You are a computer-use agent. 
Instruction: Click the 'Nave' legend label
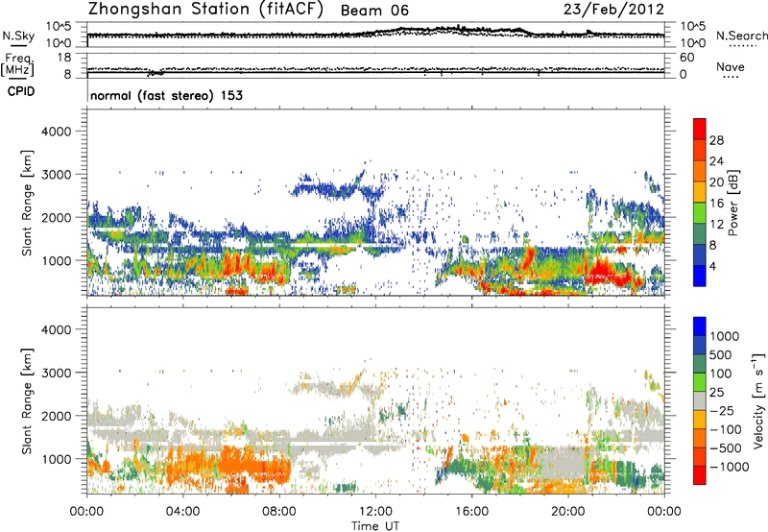731,67
